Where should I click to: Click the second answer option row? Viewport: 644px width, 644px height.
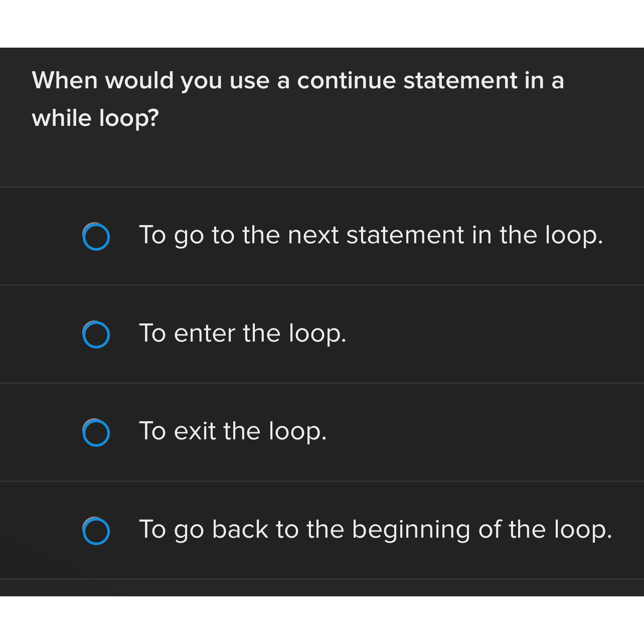322,334
